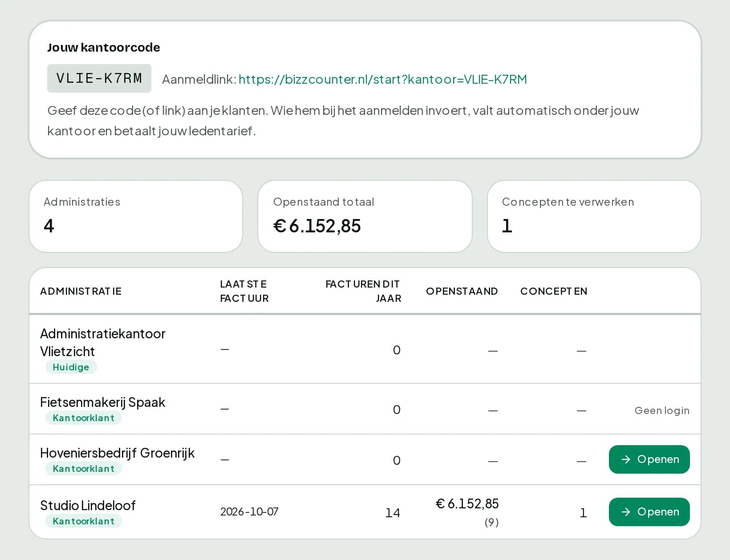This screenshot has height=560, width=730.
Task: Follow the bizzcounter.nl Aanmeldlink URL
Action: click(x=383, y=79)
